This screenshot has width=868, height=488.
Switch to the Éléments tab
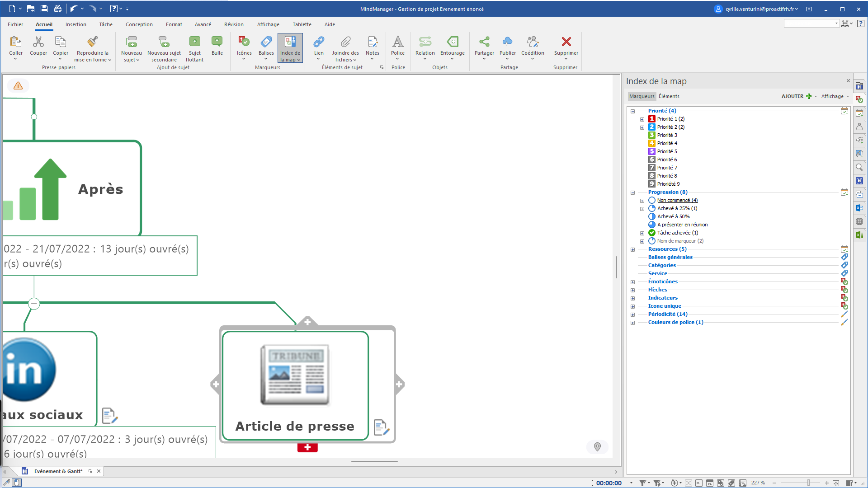669,96
